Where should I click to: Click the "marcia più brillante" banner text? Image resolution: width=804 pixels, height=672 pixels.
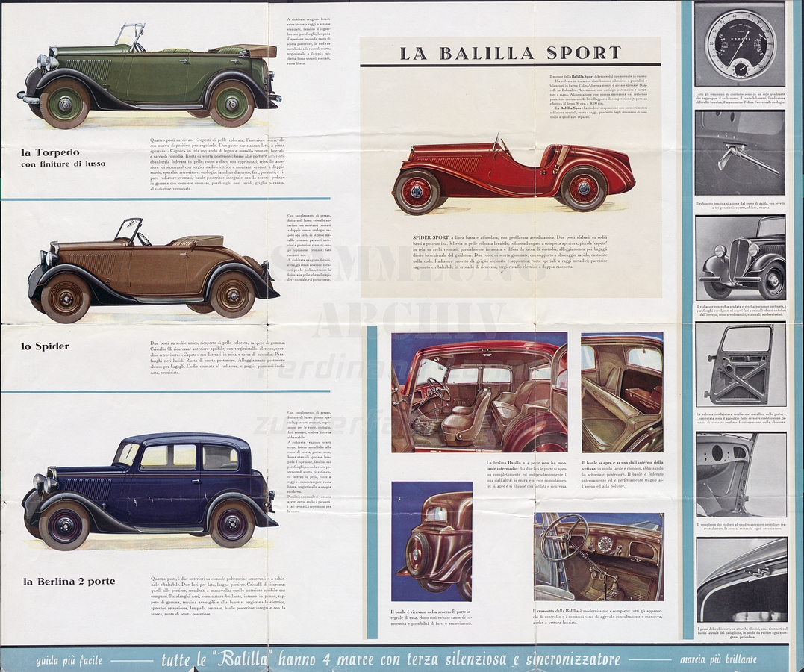coord(718,659)
